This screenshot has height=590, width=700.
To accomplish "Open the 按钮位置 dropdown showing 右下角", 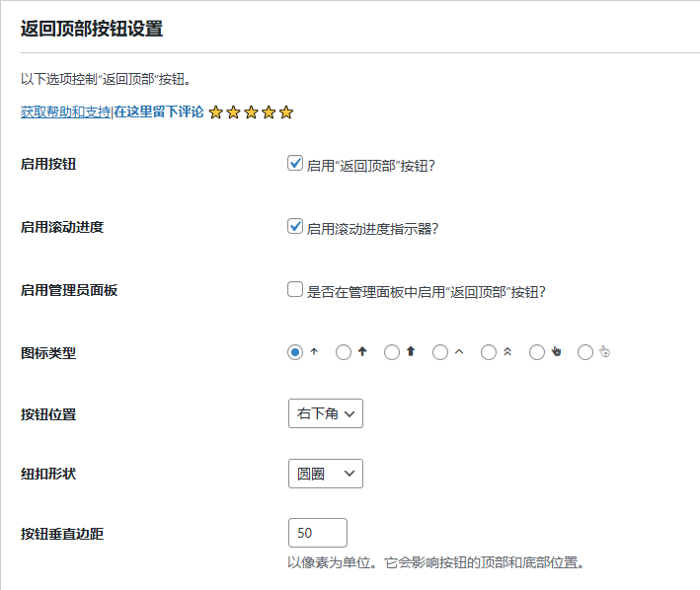I will tap(325, 413).
